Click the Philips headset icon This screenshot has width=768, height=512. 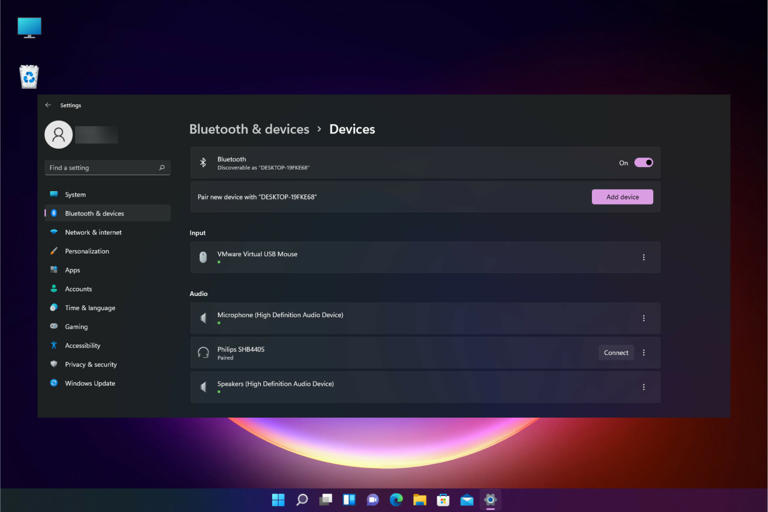coord(203,353)
